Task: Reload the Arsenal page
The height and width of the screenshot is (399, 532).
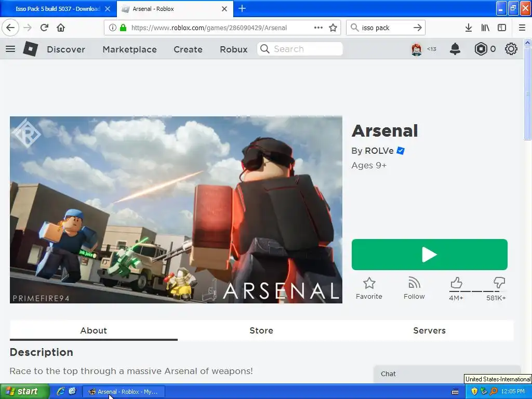Action: click(x=44, y=28)
